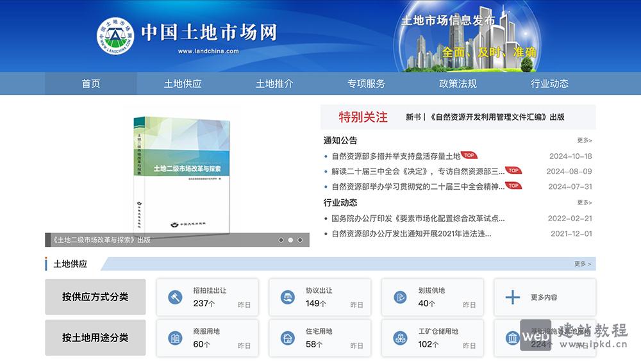
Task: Open news 国务院办公厅印发《要素市场化配置综合改革试点
Action: tap(418, 218)
